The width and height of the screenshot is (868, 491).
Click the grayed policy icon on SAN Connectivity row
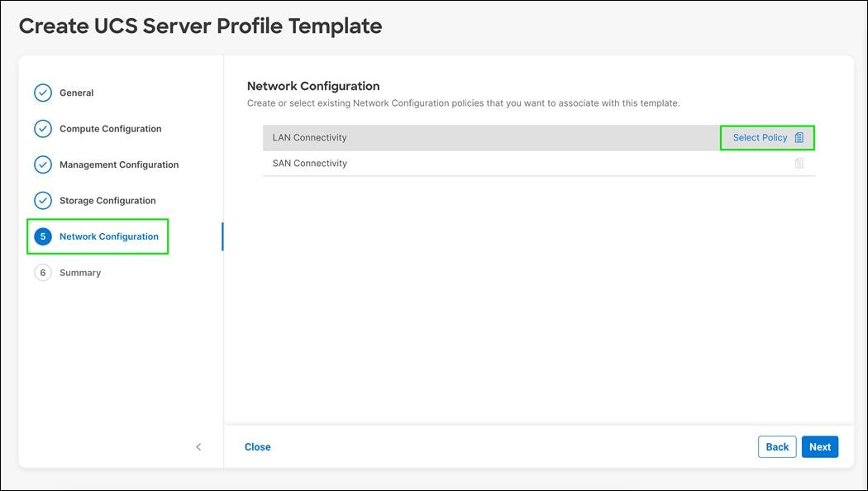pos(798,163)
